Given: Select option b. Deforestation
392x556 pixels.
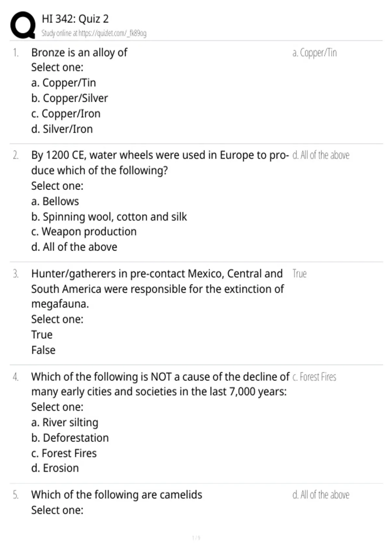Looking at the screenshot, I should (x=70, y=438).
